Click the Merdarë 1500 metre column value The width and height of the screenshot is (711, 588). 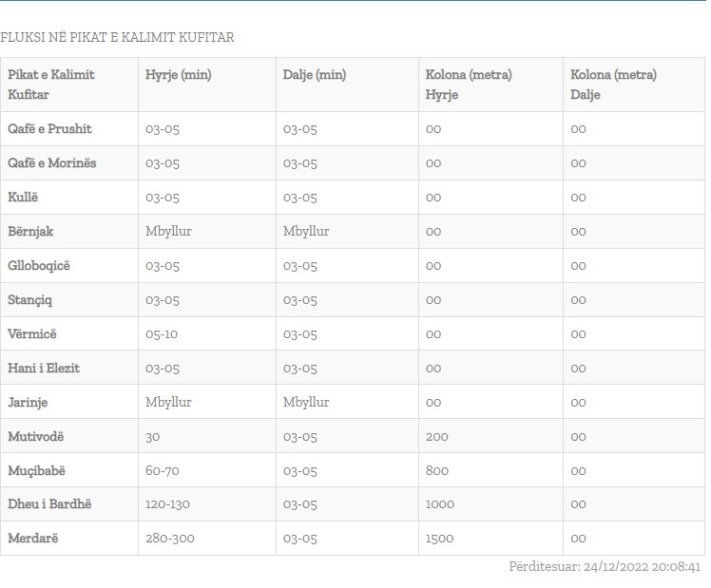tap(440, 539)
